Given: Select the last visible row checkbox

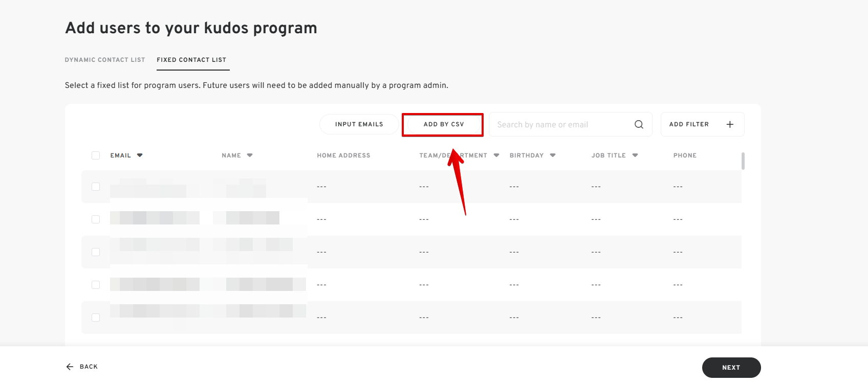Looking at the screenshot, I should point(96,318).
